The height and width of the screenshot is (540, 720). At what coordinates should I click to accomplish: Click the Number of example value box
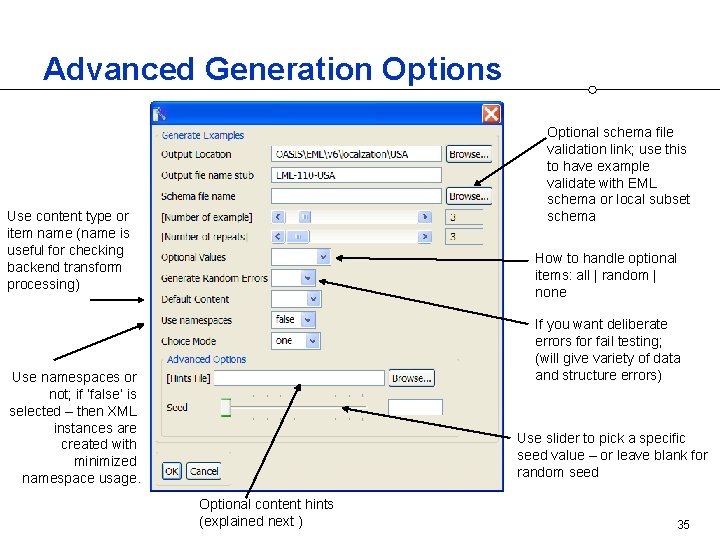coord(464,217)
